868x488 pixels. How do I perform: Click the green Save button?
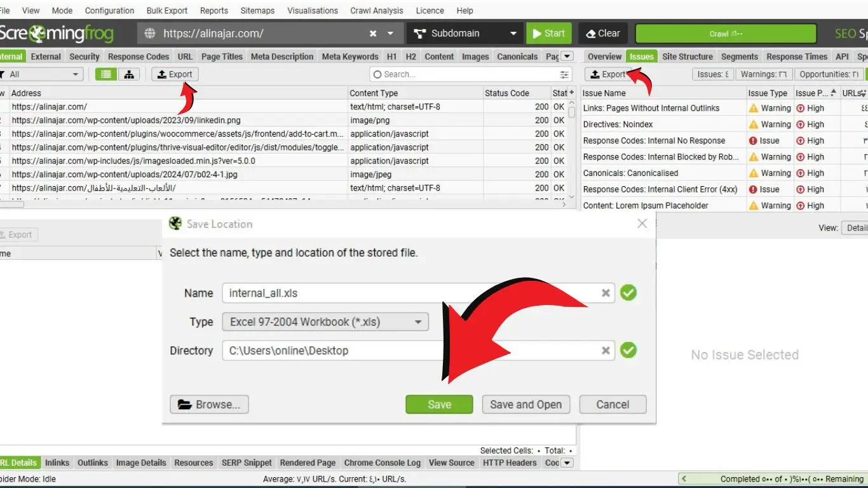coord(439,405)
